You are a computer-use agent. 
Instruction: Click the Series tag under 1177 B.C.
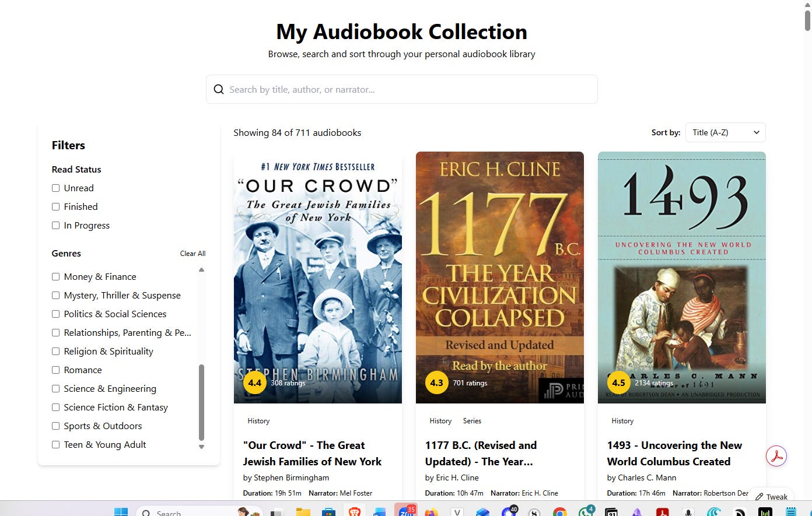pos(472,421)
